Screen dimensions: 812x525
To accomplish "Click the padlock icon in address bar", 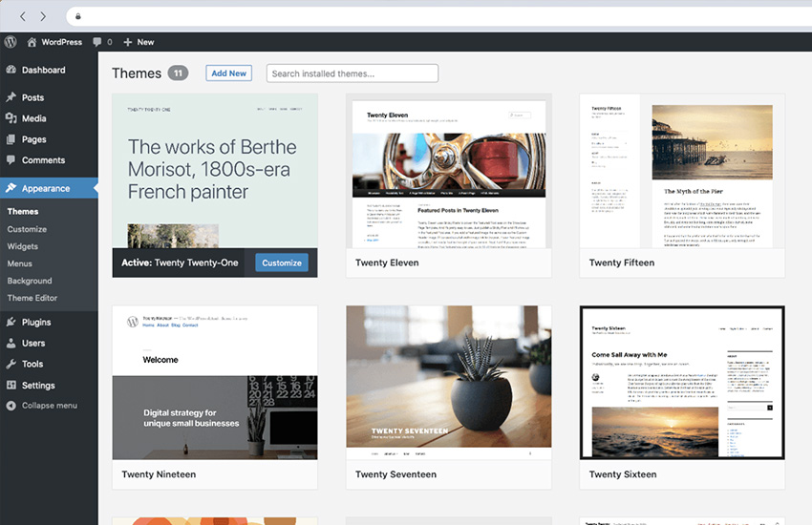I will pyautogui.click(x=78, y=16).
